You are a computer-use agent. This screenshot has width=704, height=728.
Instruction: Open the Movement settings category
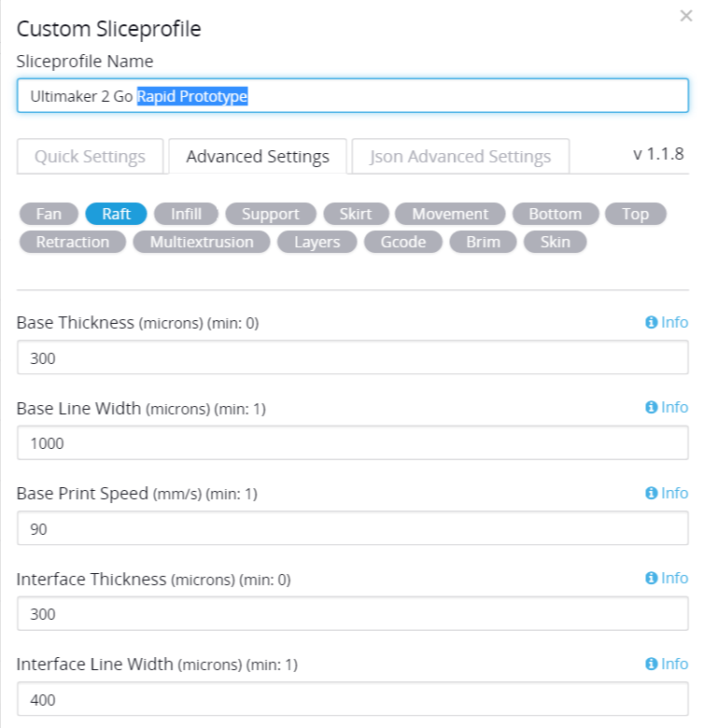450,214
